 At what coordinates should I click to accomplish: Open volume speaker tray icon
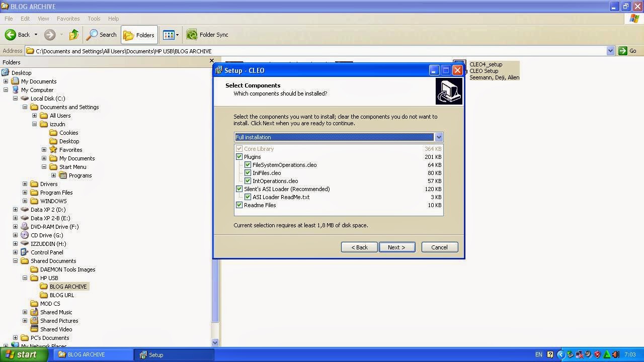coord(589,354)
